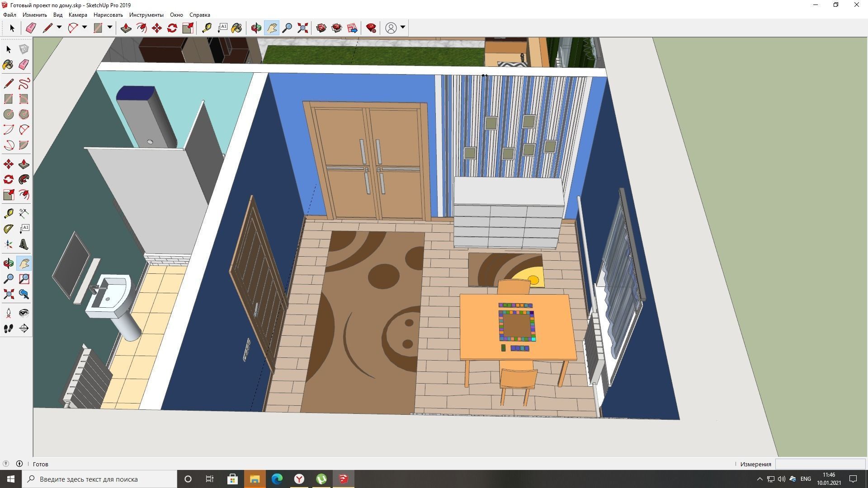This screenshot has width=868, height=488.
Task: Open the Справка menu
Action: 199,15
